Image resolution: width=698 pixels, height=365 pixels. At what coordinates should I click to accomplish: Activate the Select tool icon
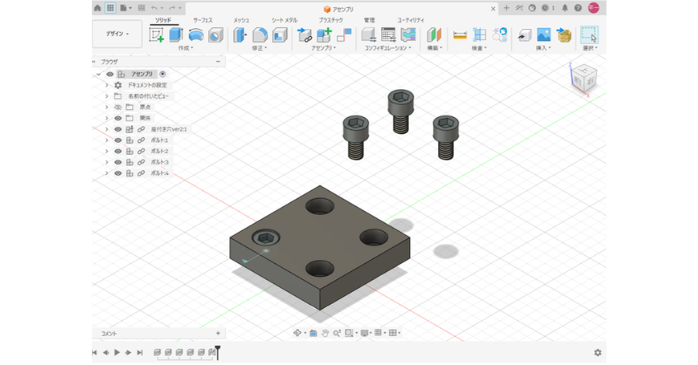pyautogui.click(x=589, y=35)
